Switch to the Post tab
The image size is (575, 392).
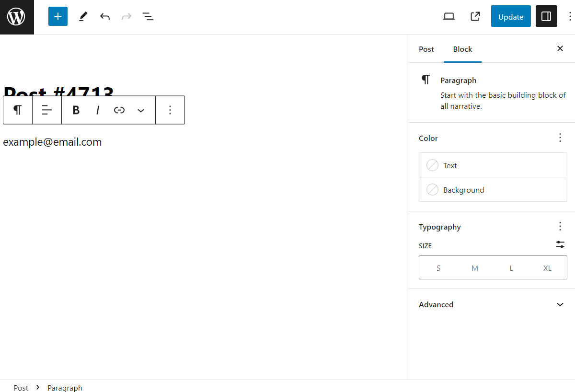(426, 49)
